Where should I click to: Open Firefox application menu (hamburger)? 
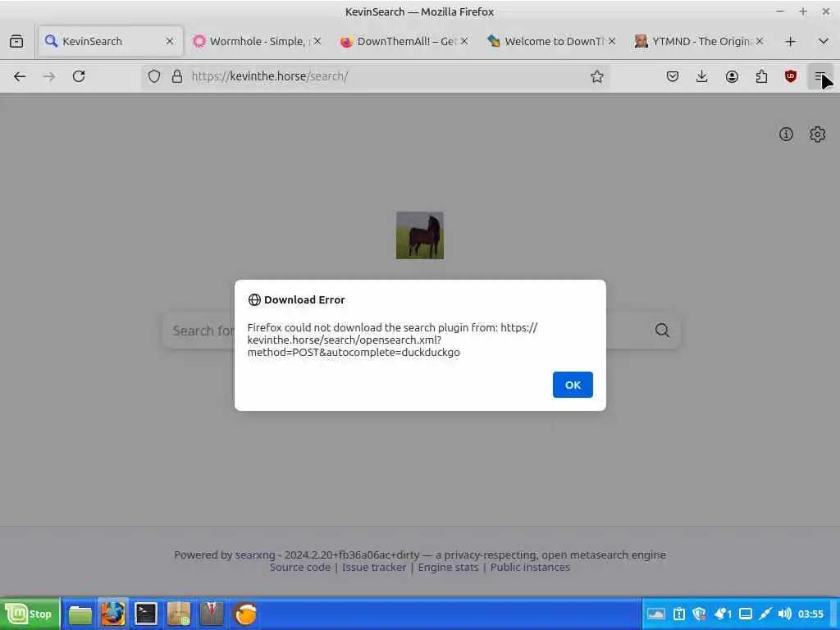[x=819, y=76]
